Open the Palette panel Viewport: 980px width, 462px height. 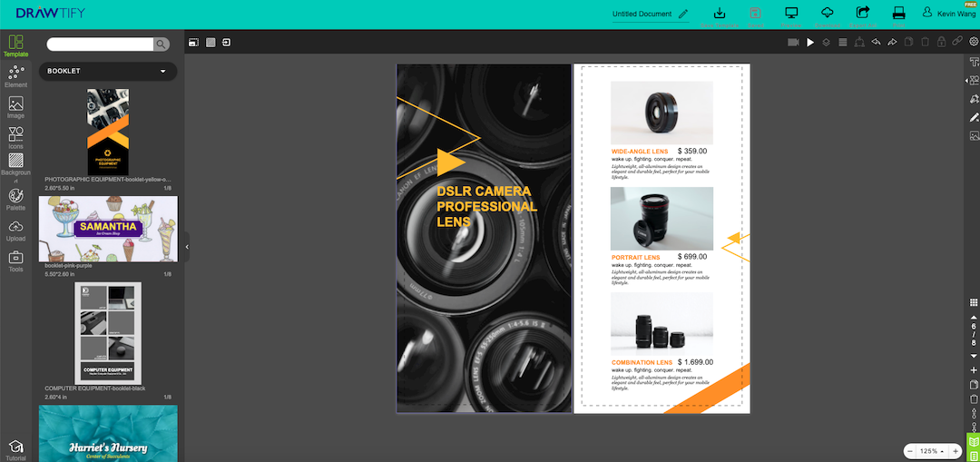click(16, 200)
